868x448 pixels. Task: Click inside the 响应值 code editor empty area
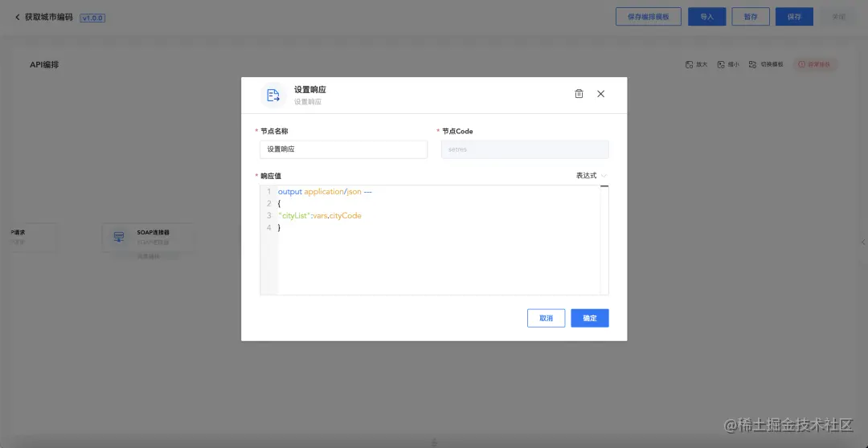coord(437,263)
